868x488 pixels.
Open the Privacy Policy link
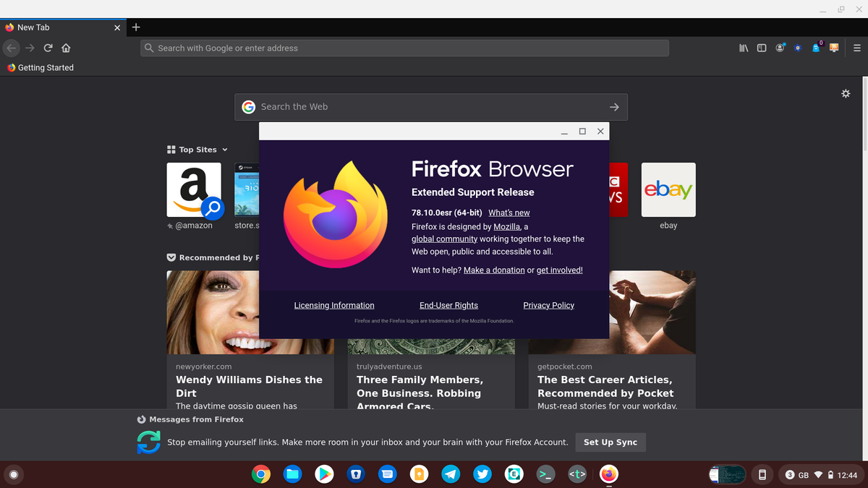pos(548,305)
